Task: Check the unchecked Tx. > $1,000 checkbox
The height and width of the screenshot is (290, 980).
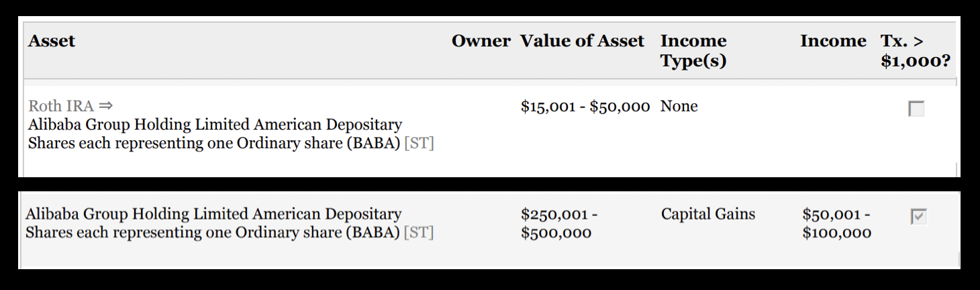Action: (x=916, y=108)
